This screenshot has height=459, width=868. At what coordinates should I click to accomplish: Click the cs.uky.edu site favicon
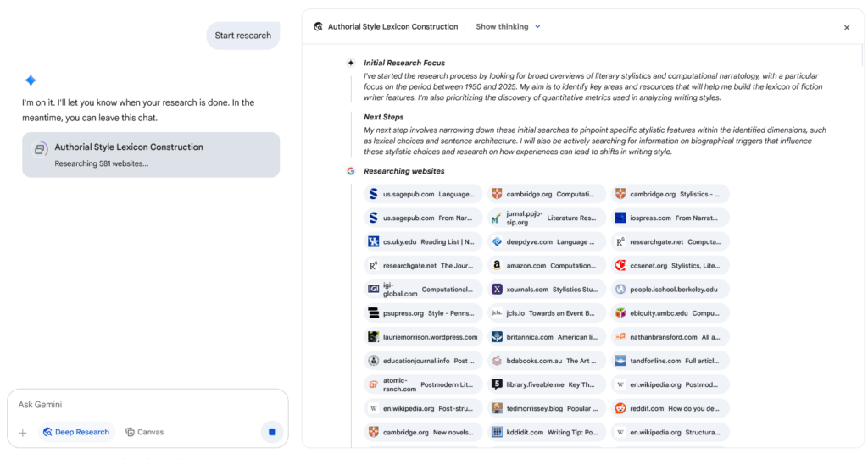pos(374,241)
